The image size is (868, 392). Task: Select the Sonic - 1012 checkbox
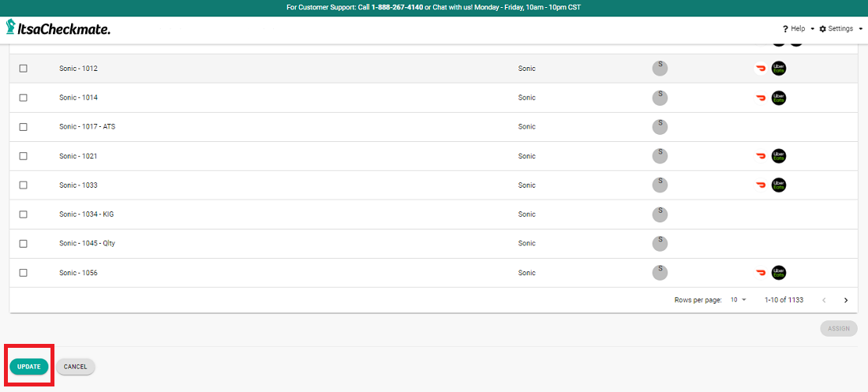(23, 69)
